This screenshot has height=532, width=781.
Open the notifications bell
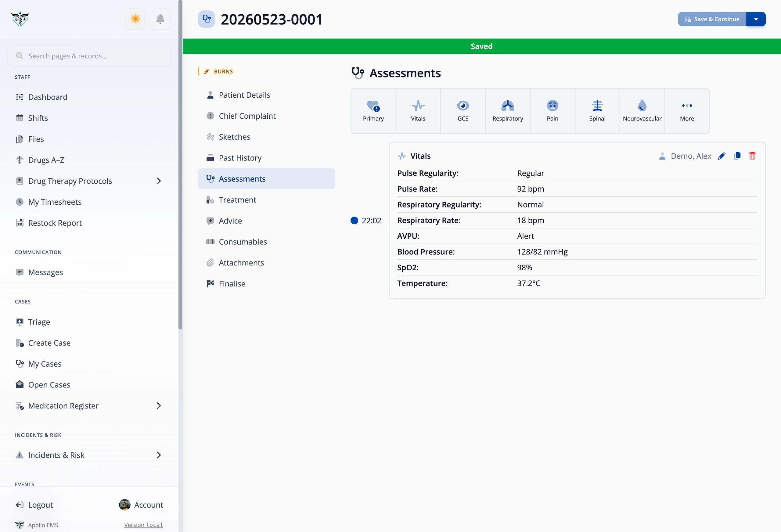[x=160, y=19]
